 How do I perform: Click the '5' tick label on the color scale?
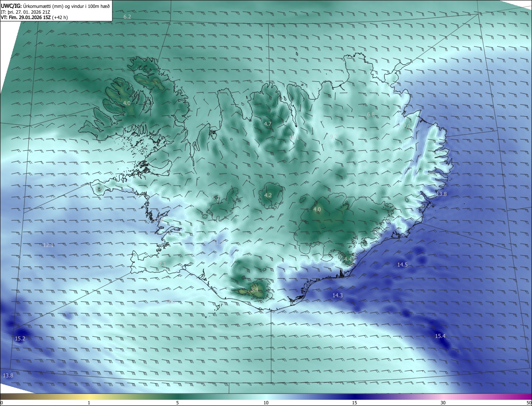click(177, 403)
